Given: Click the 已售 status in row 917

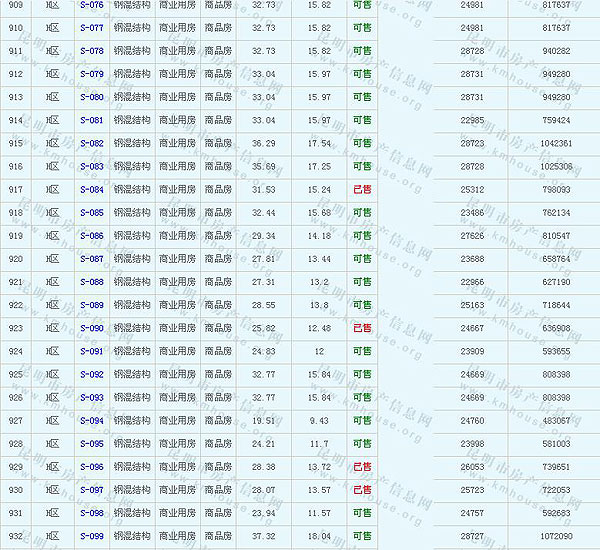Looking at the screenshot, I should pyautogui.click(x=362, y=189).
